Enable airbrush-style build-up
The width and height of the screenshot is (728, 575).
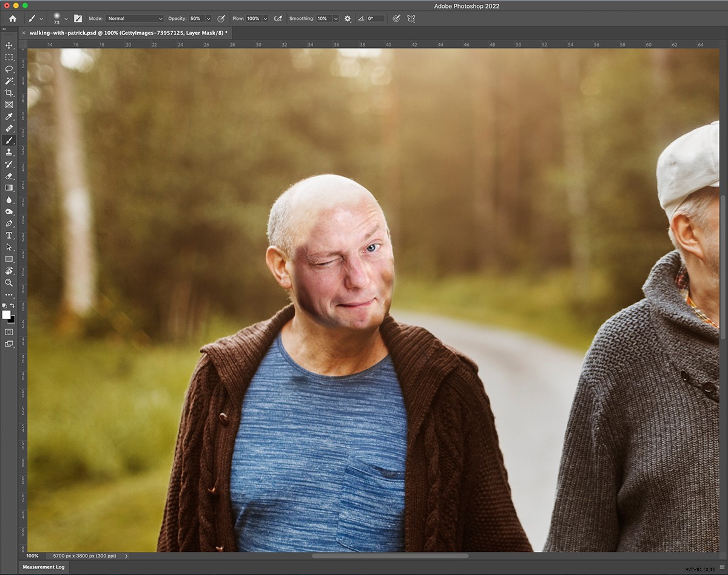278,18
